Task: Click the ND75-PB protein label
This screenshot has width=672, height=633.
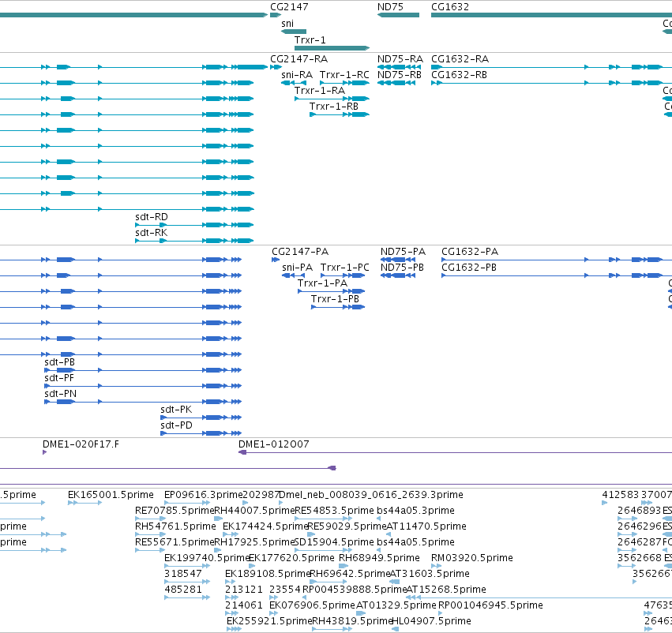Action: [402, 268]
